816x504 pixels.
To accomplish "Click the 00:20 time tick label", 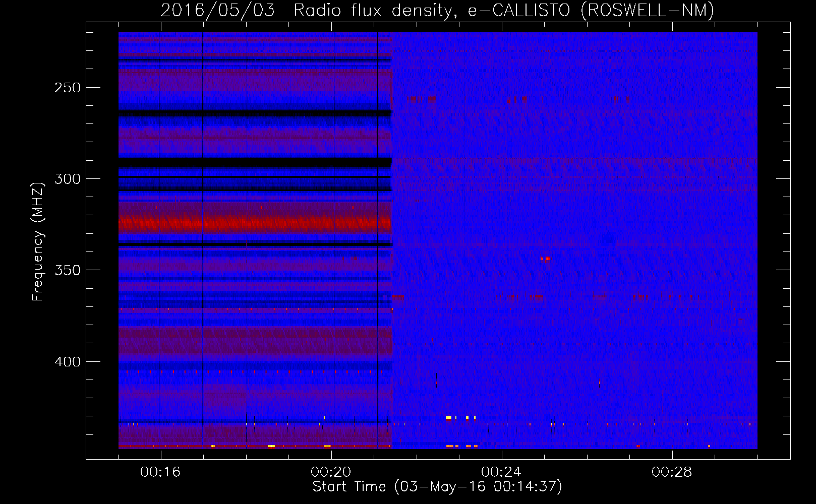I will click(x=331, y=472).
